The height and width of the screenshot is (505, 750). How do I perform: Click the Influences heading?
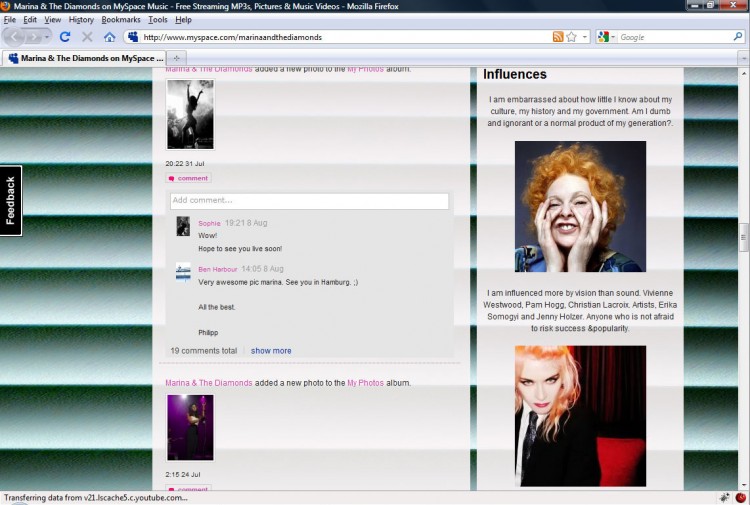point(515,75)
